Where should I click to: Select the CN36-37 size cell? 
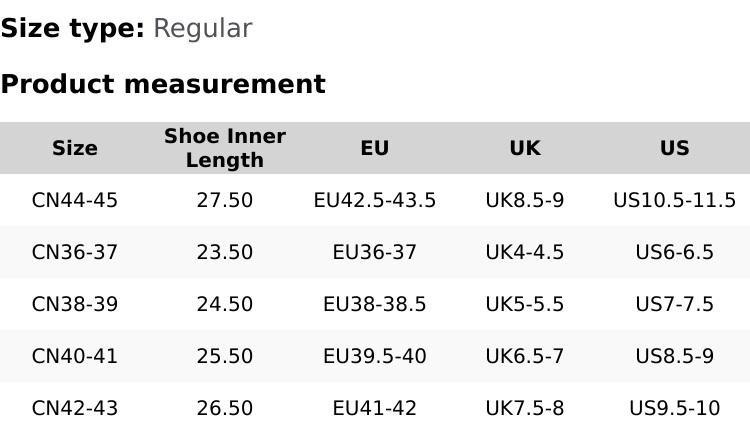pos(75,252)
